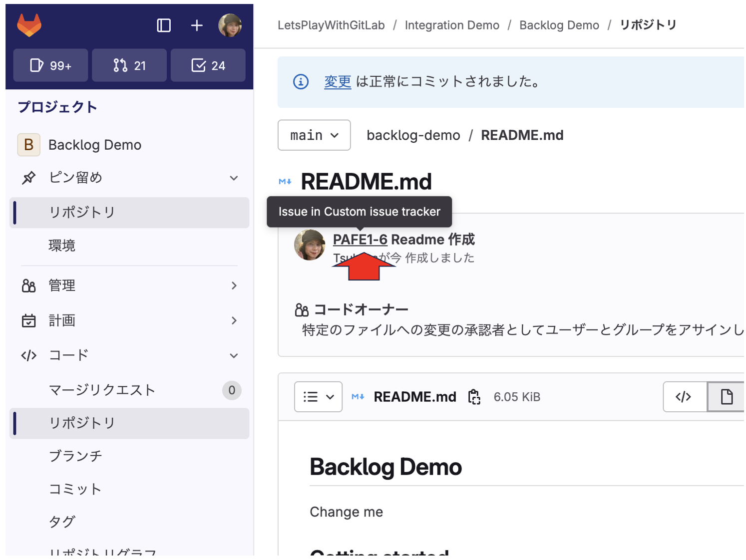Open the 変更 link in alert
Screen dimensions: 746x560
[338, 81]
